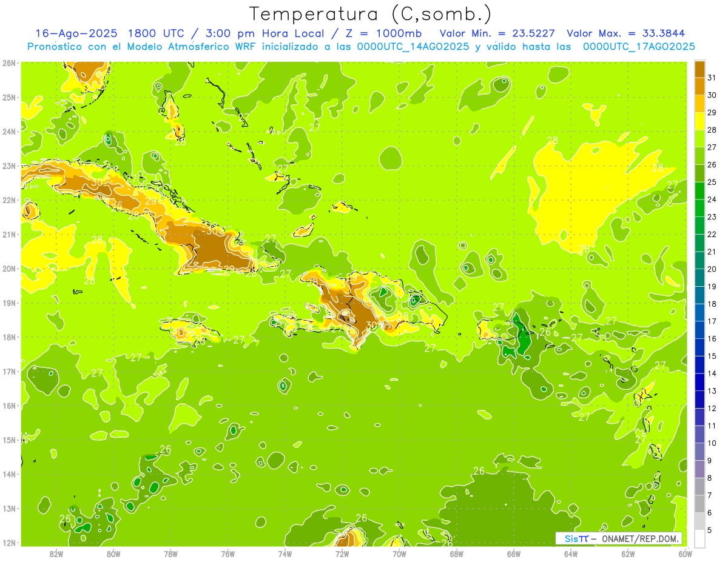Click the "15N" latitude axis label
Viewport: 728px width, 562px height.
click(x=9, y=440)
